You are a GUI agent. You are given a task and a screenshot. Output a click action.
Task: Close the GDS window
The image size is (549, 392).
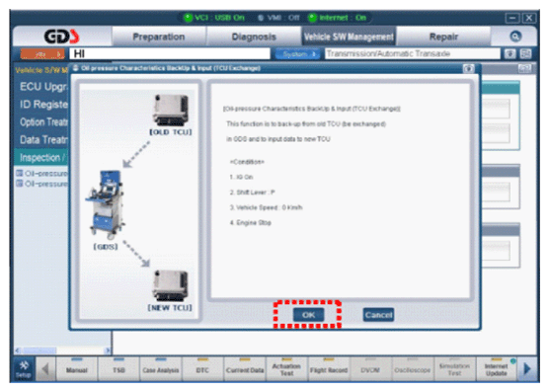(529, 18)
